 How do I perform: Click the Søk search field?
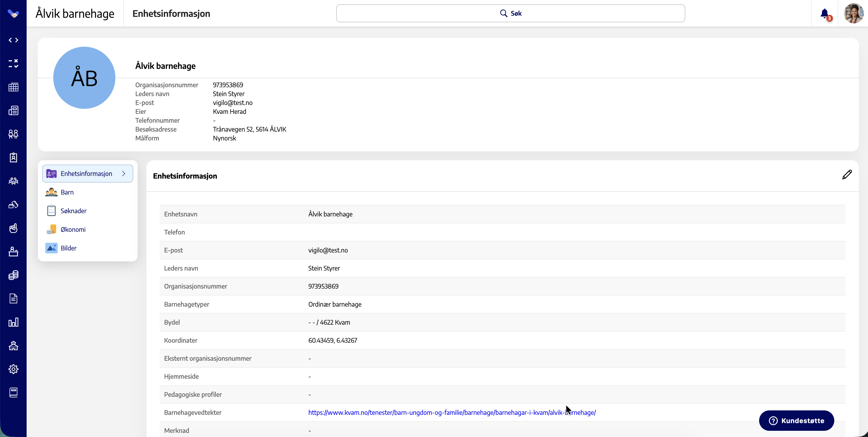coord(511,14)
